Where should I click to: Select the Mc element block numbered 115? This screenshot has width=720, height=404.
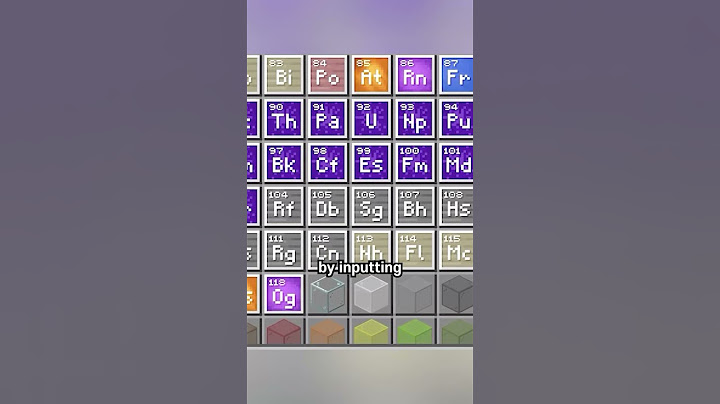point(456,250)
